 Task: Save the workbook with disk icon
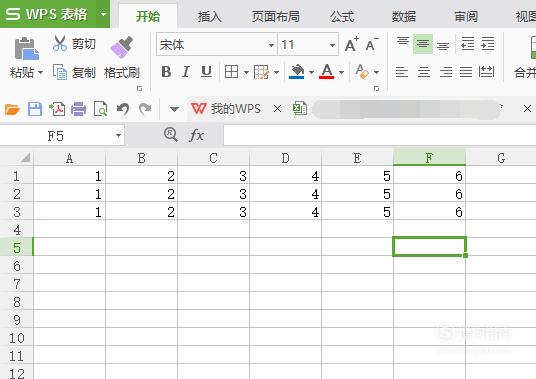coord(35,109)
